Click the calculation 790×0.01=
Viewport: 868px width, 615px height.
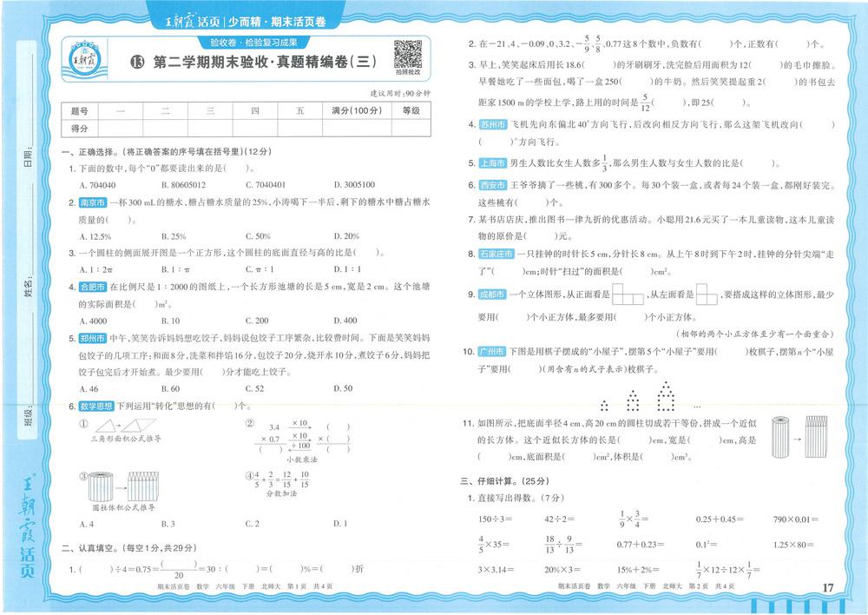pos(795,519)
